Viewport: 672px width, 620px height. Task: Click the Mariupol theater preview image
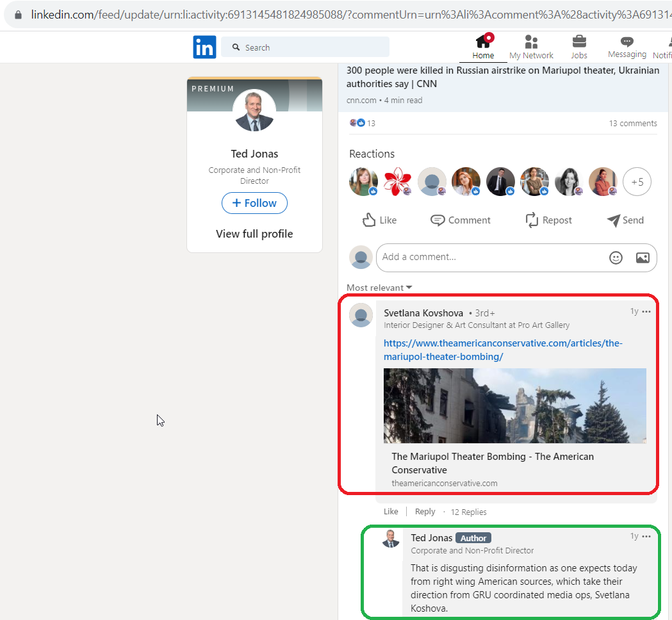pyautogui.click(x=514, y=405)
